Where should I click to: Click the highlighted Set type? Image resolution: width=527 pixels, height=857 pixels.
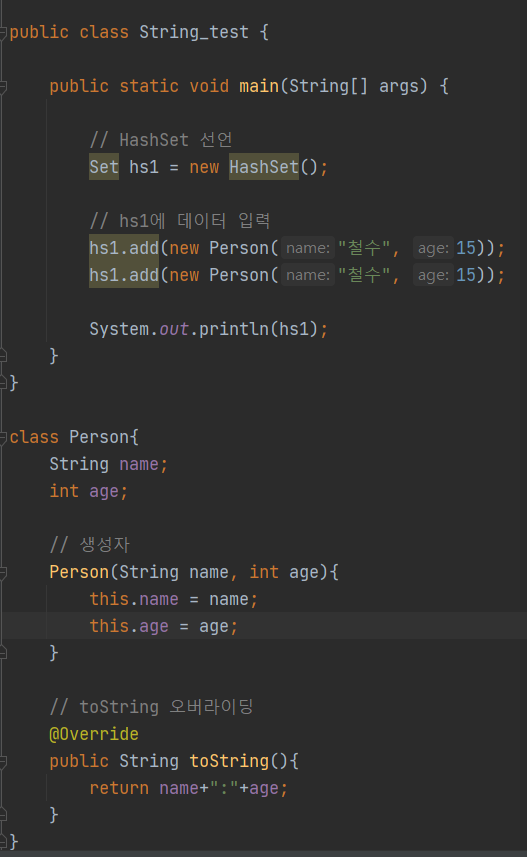tap(104, 167)
